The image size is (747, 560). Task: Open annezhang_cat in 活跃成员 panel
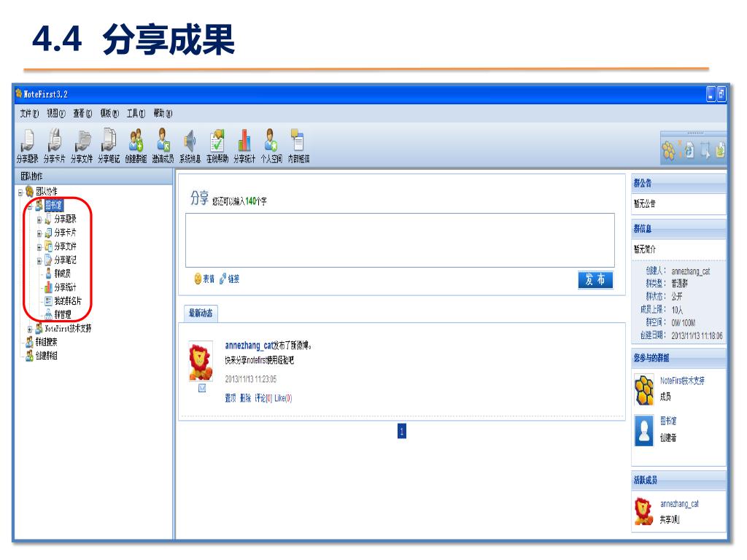tap(679, 504)
